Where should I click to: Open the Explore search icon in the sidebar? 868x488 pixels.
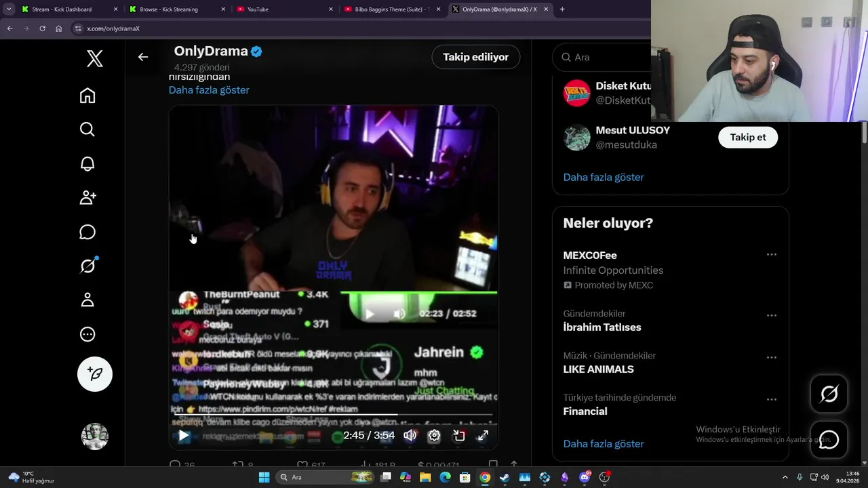point(87,129)
